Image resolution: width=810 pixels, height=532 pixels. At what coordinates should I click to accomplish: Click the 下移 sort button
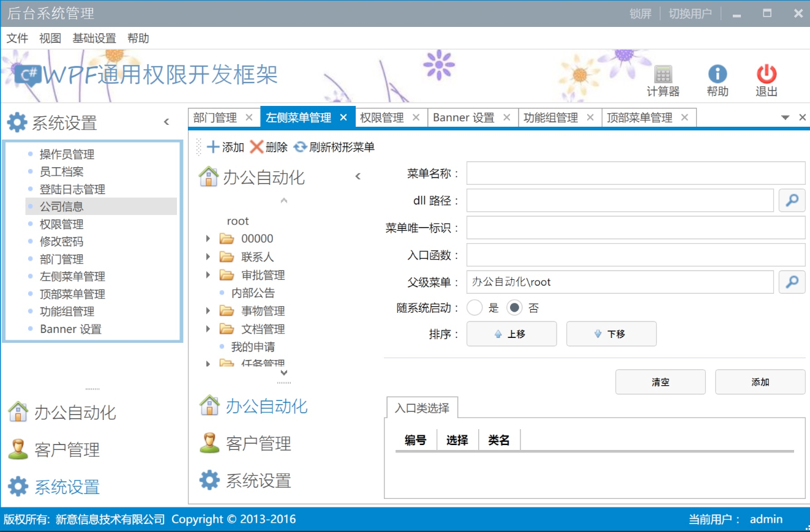point(612,334)
